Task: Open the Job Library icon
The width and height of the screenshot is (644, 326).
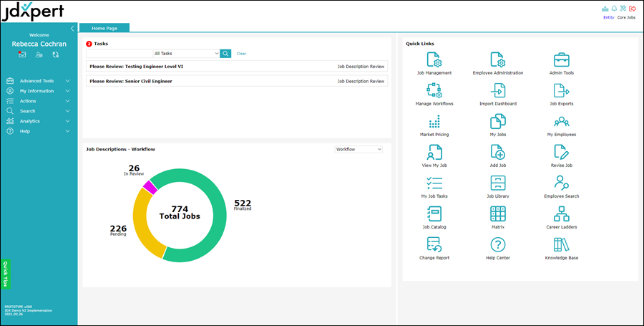Action: [497, 183]
